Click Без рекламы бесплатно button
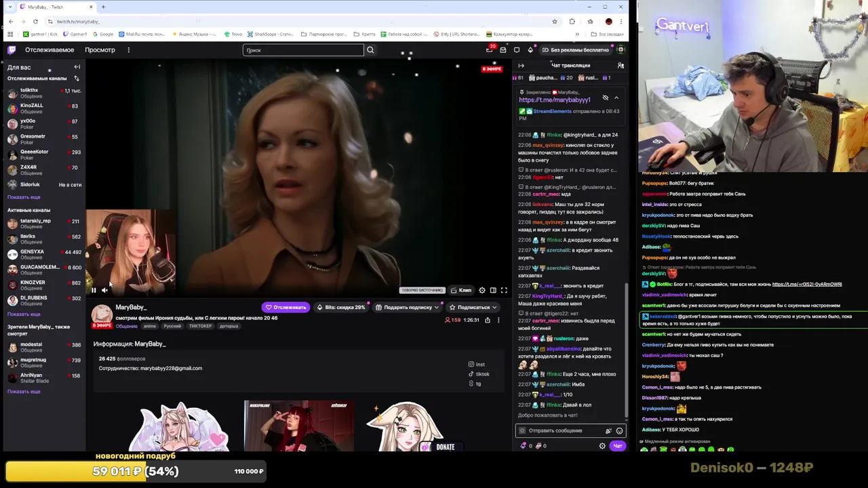The image size is (868, 488). click(576, 49)
